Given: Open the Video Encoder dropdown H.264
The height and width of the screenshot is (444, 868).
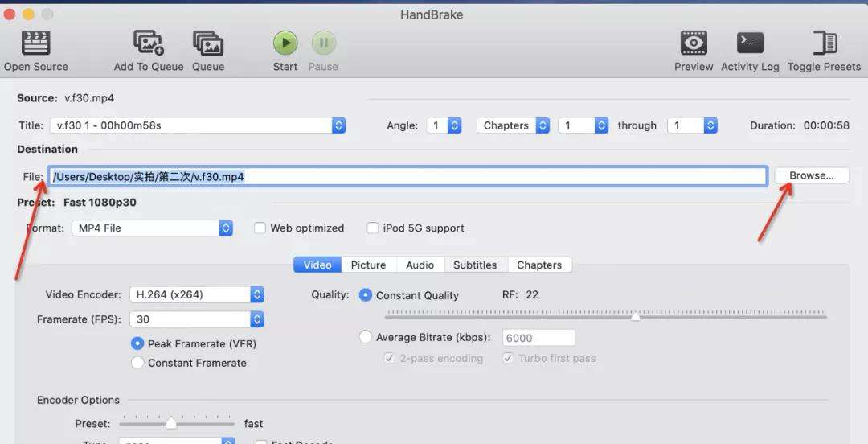Looking at the screenshot, I should point(197,295).
